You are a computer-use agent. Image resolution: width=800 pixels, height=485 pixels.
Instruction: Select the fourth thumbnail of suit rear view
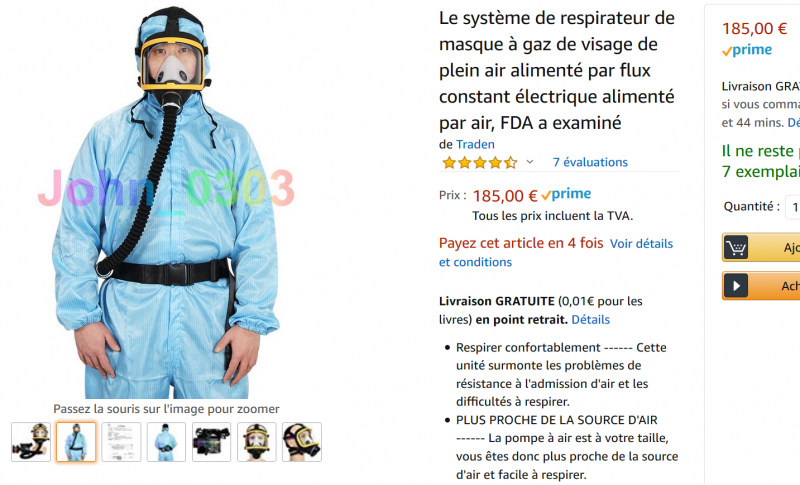coord(166,442)
